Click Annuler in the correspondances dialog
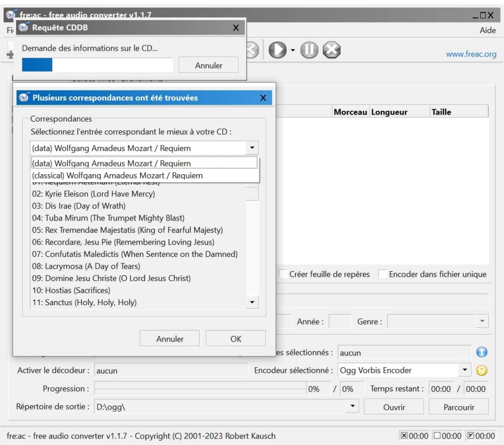The height and width of the screenshot is (445, 504). click(x=170, y=339)
